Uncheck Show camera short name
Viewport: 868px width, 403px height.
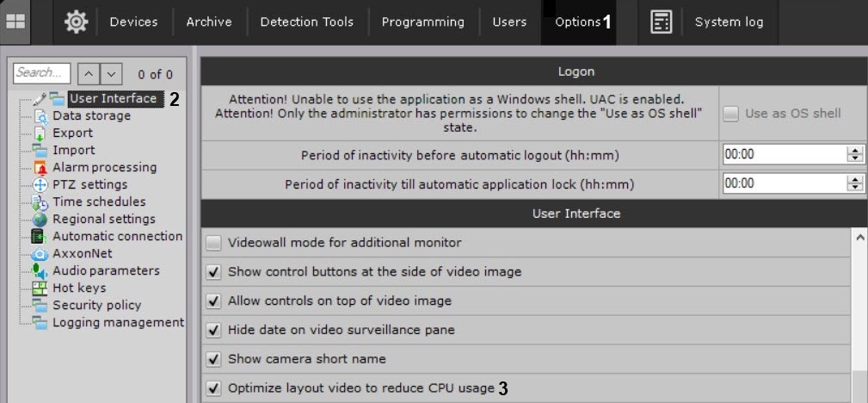[x=214, y=358]
